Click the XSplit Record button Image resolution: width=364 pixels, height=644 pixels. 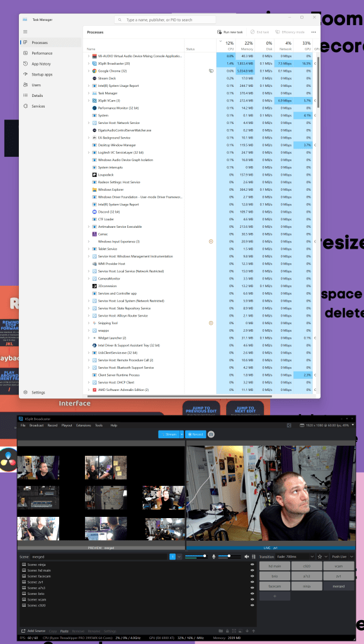pos(196,434)
